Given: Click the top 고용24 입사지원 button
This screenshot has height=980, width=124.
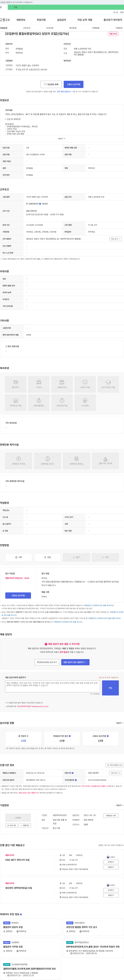Looking at the screenshot, I should click(74, 85).
